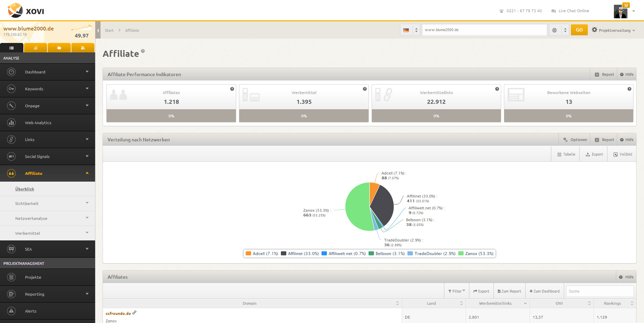The image size is (644, 323).
Task: Switch chart to Tabelle view
Action: click(x=566, y=154)
